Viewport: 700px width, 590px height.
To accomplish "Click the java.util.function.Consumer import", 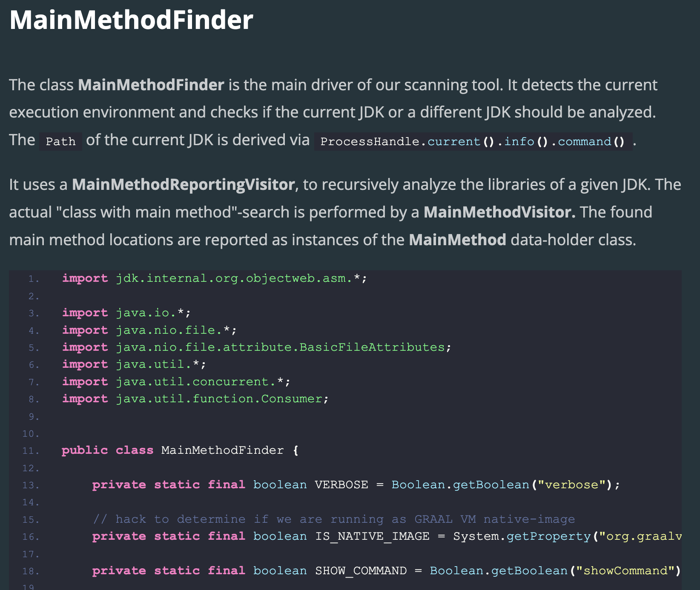I will [195, 399].
